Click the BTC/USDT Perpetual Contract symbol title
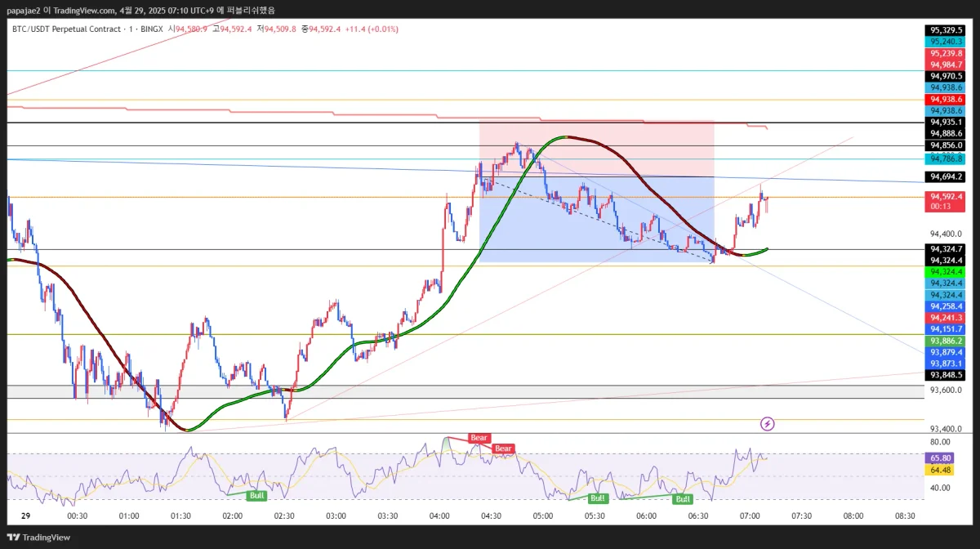 pyautogui.click(x=65, y=29)
